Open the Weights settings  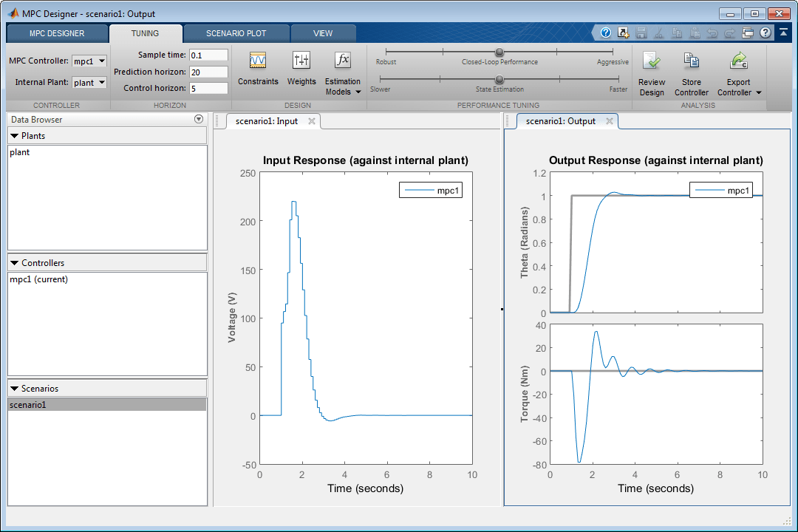pyautogui.click(x=301, y=61)
